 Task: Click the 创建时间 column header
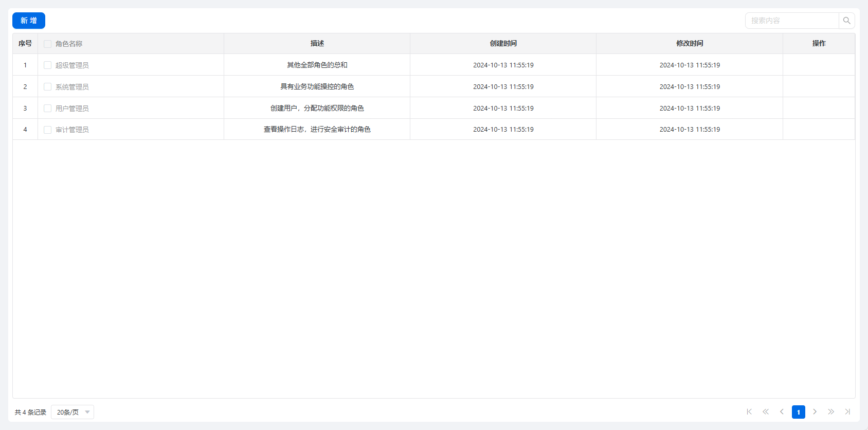pos(503,44)
